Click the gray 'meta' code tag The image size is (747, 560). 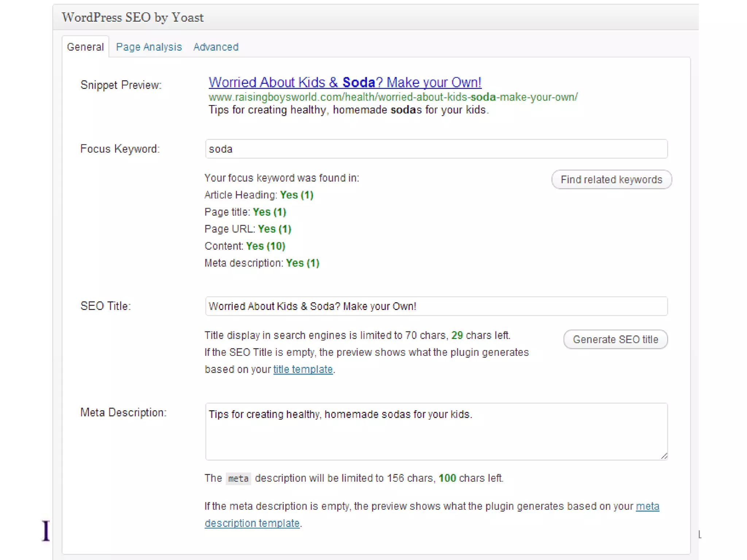click(x=238, y=478)
